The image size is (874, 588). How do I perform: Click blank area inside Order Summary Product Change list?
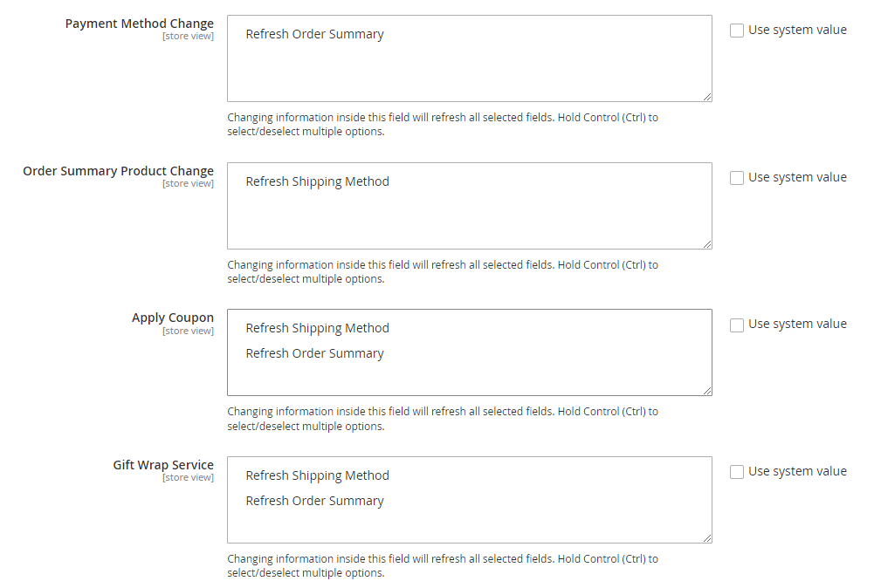click(x=469, y=222)
